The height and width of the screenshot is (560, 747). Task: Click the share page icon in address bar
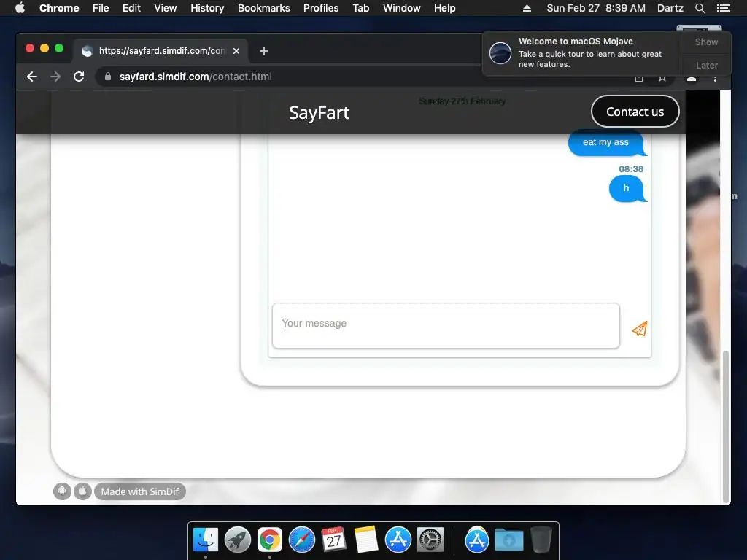[x=639, y=77]
